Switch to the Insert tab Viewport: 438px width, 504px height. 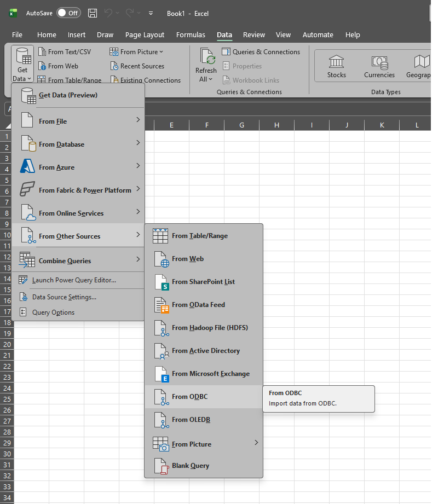[77, 34]
